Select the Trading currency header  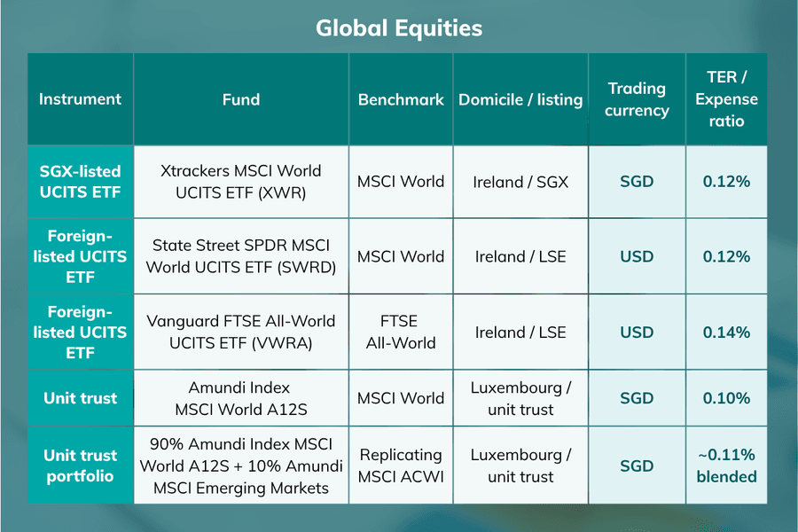click(638, 99)
